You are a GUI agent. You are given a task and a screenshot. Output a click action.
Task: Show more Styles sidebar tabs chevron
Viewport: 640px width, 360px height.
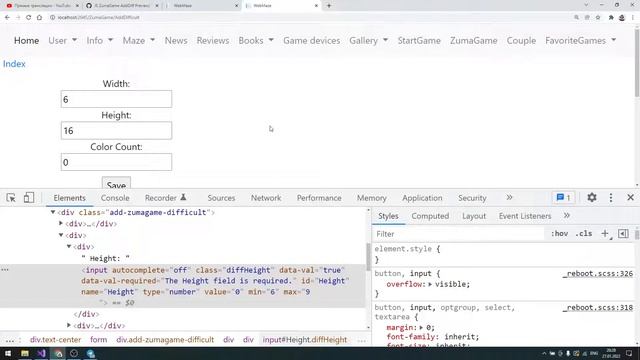click(567, 216)
